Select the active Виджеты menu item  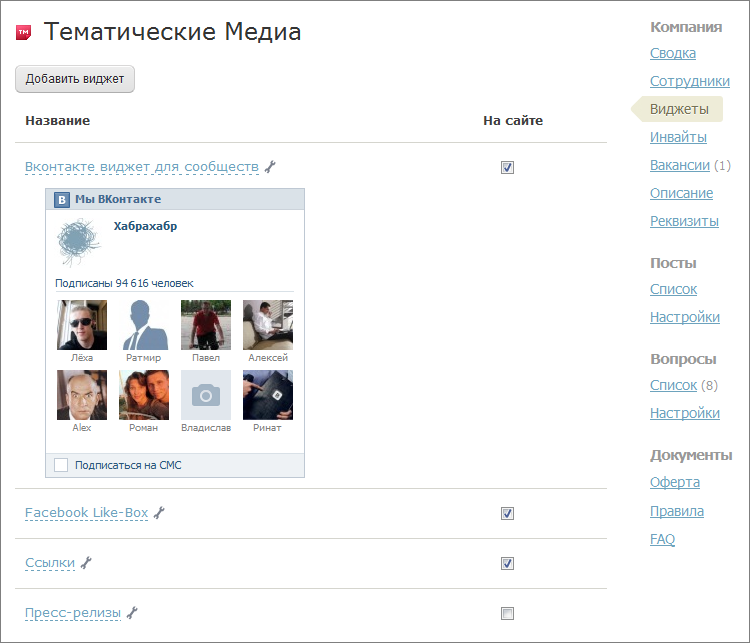click(x=679, y=109)
